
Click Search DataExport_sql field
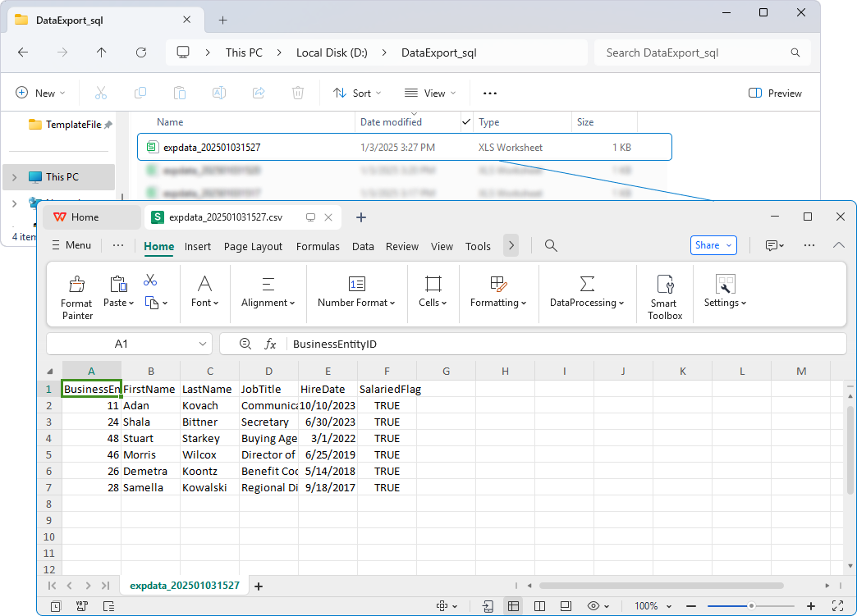tap(703, 52)
